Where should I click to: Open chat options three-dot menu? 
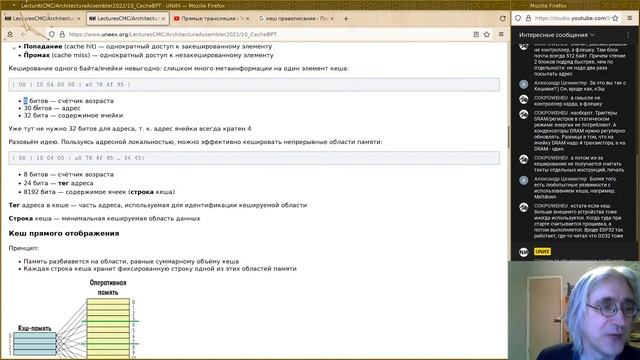click(628, 35)
